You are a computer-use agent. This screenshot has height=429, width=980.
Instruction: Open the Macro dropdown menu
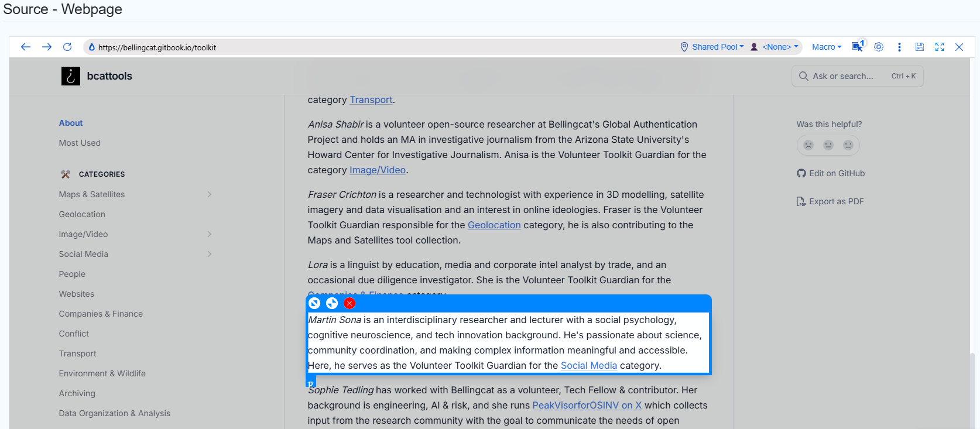827,47
